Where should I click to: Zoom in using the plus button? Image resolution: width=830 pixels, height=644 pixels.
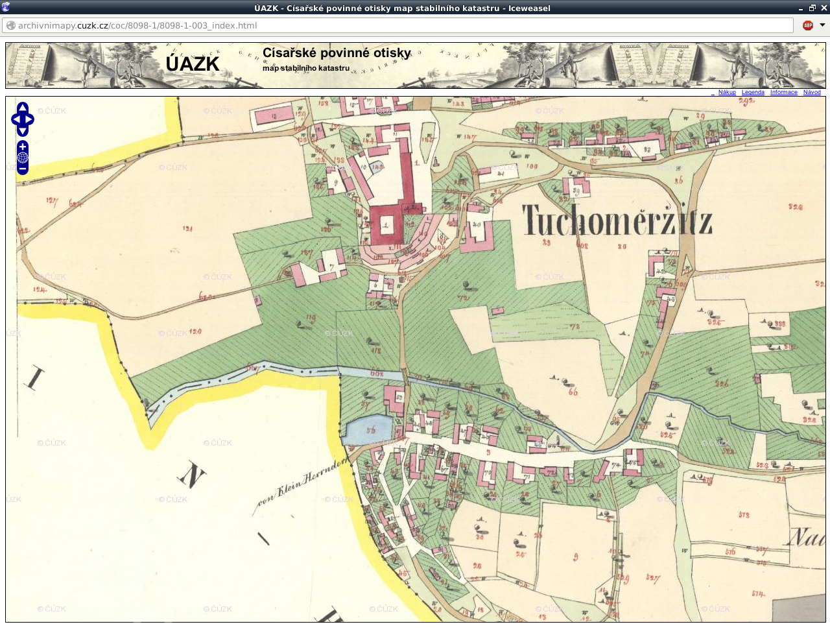click(23, 147)
